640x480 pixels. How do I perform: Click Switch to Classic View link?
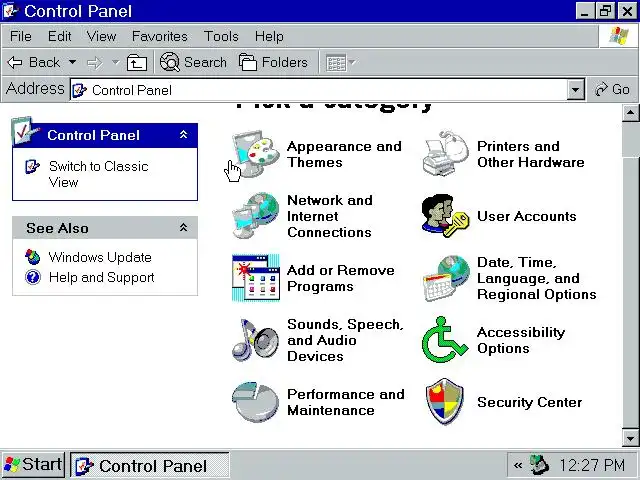tap(98, 174)
